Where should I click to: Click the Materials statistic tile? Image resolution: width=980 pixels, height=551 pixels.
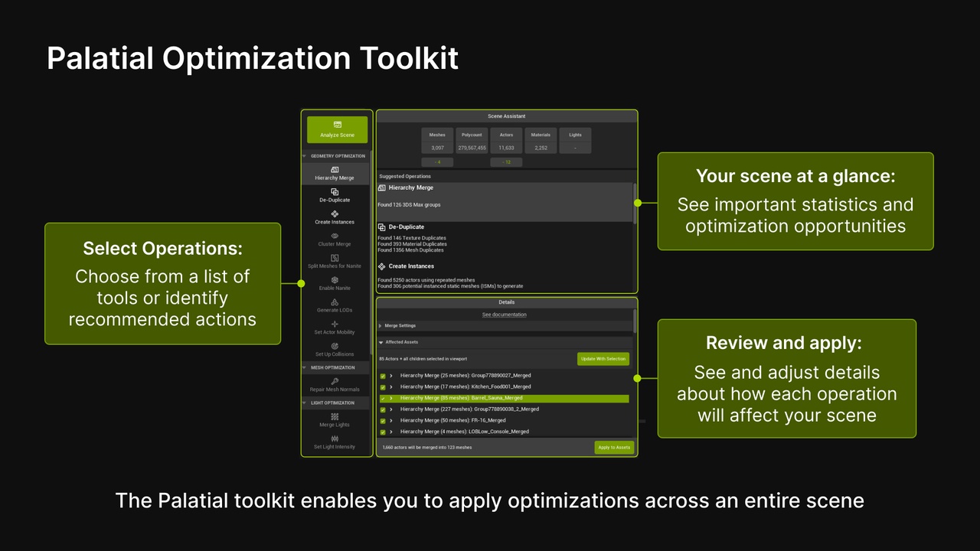pos(541,142)
